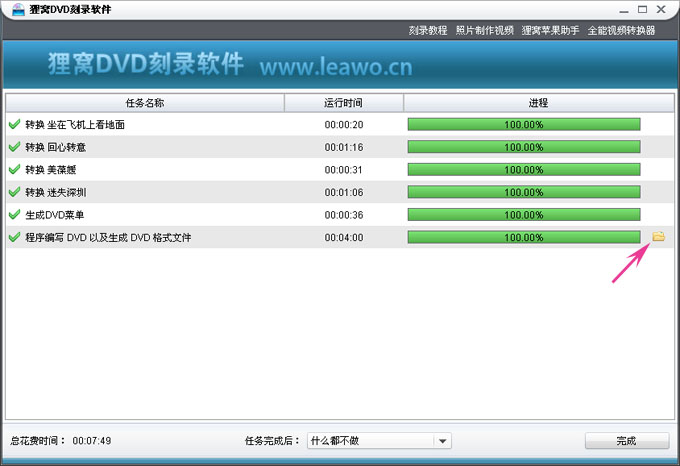This screenshot has width=680, height=466.
Task: Open the 照片制作视频 link
Action: coord(484,30)
